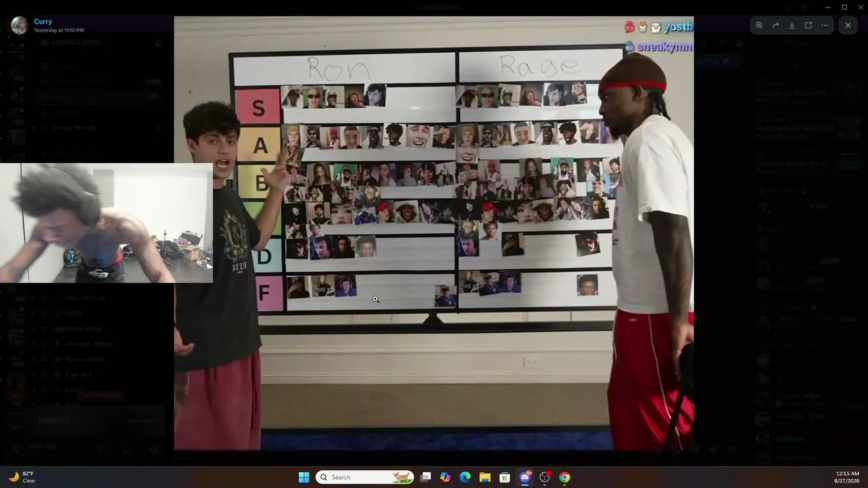Open Google Chrome from the taskbar
868x488 pixels.
[564, 477]
